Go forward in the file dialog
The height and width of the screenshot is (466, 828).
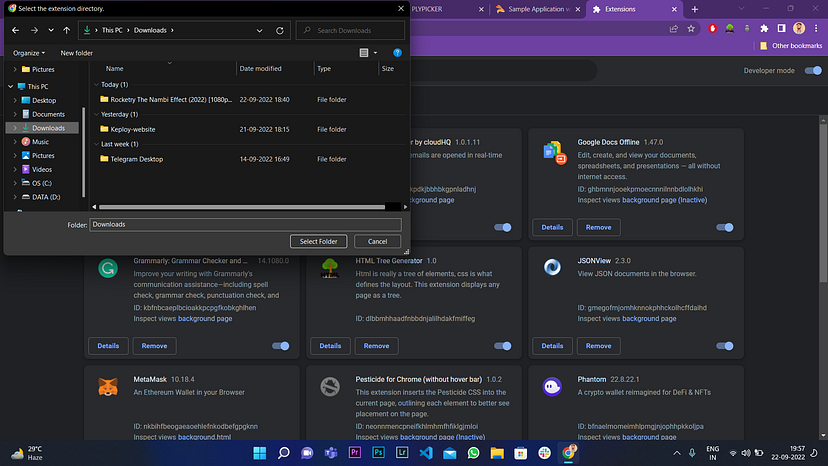[x=34, y=31]
